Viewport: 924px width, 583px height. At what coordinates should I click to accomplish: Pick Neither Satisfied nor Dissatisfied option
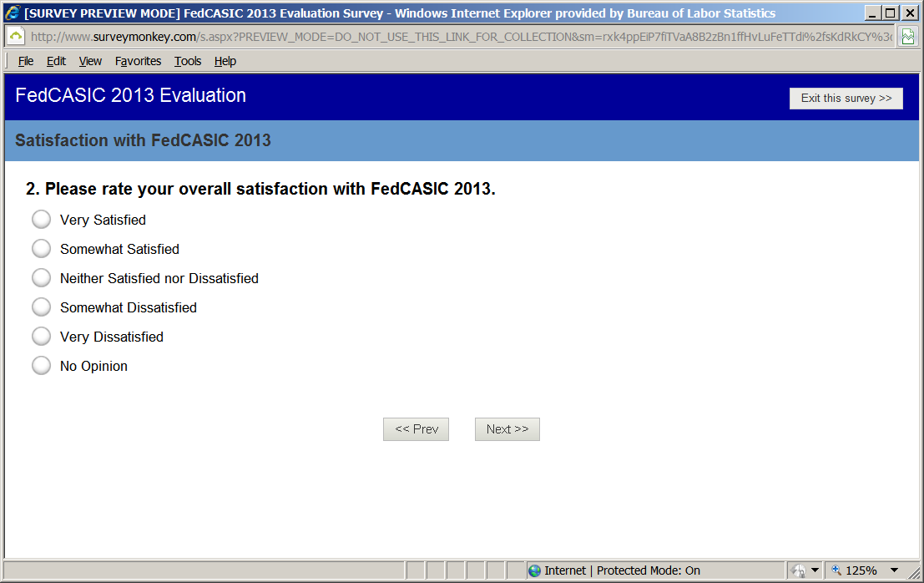41,277
